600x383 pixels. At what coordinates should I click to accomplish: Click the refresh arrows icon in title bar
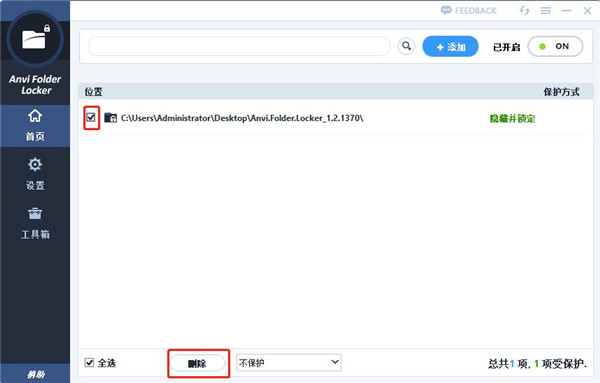pyautogui.click(x=524, y=10)
